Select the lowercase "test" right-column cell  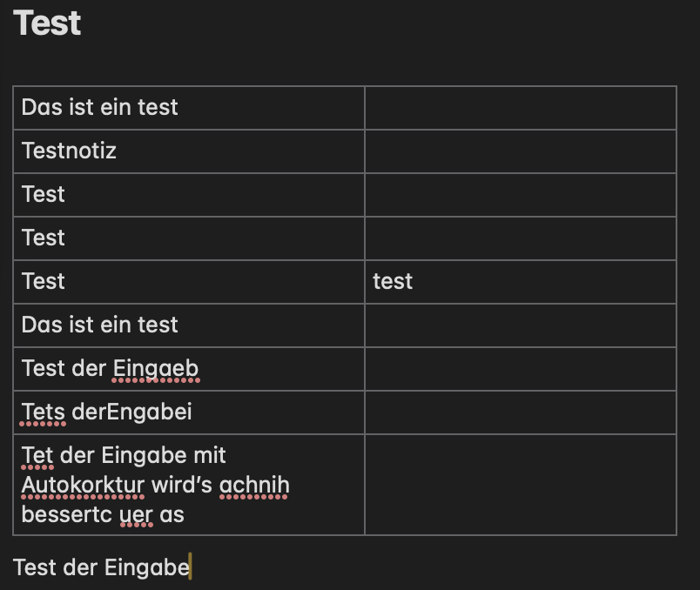pos(393,281)
